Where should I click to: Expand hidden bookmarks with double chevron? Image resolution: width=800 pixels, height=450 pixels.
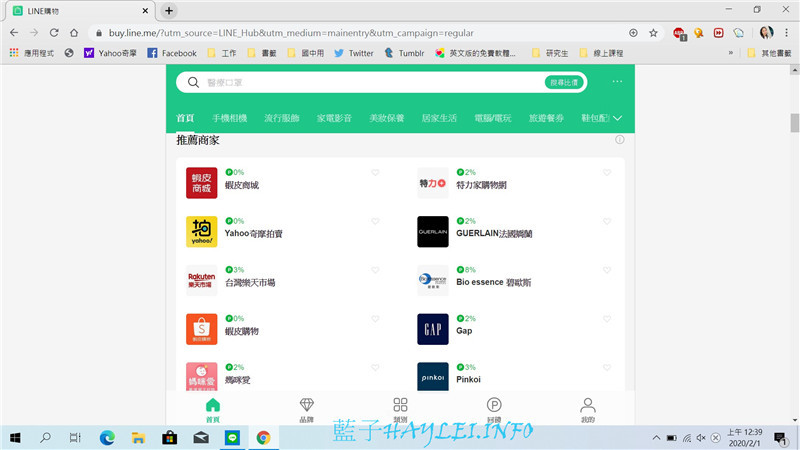[x=731, y=53]
